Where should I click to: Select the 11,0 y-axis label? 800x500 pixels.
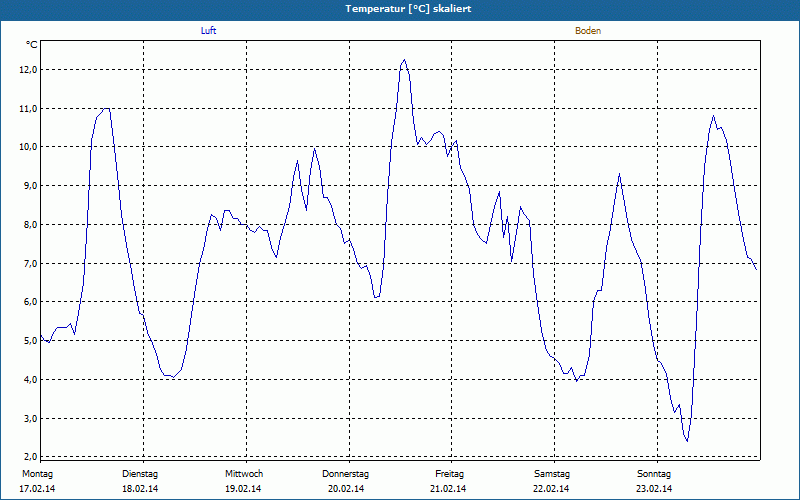pos(28,109)
